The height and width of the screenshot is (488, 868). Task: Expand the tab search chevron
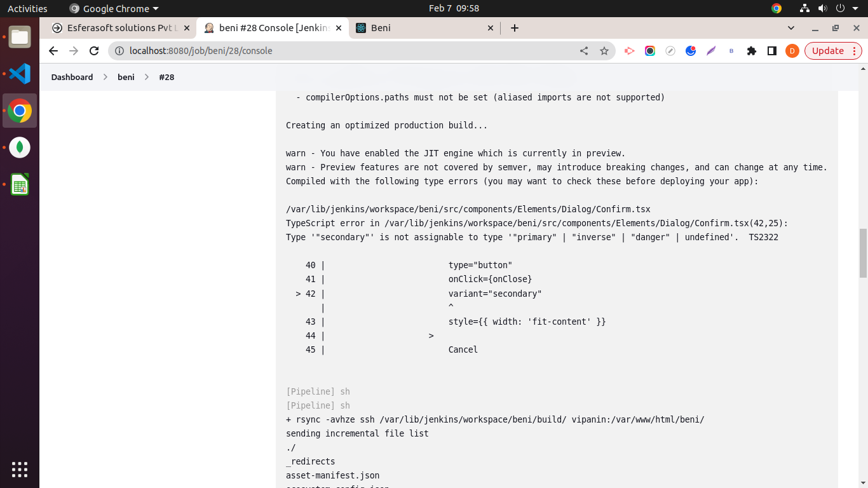coord(791,28)
